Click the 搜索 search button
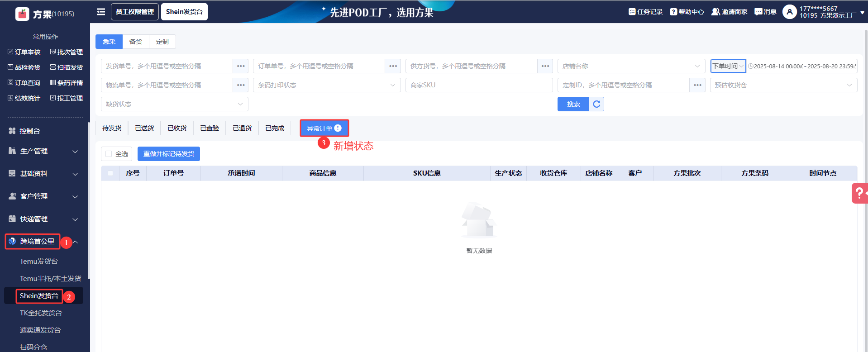The image size is (868, 352). pos(573,104)
